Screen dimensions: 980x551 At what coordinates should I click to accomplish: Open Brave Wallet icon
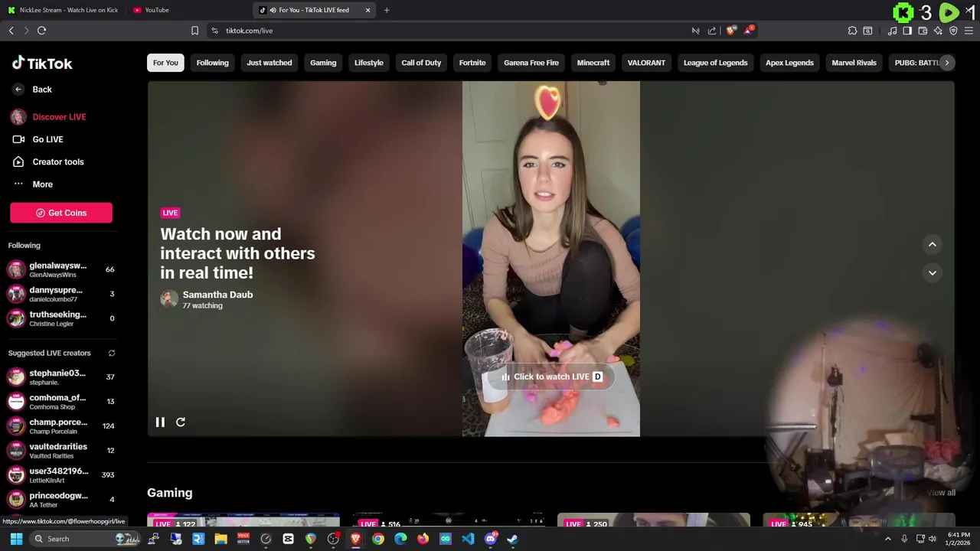pos(923,31)
